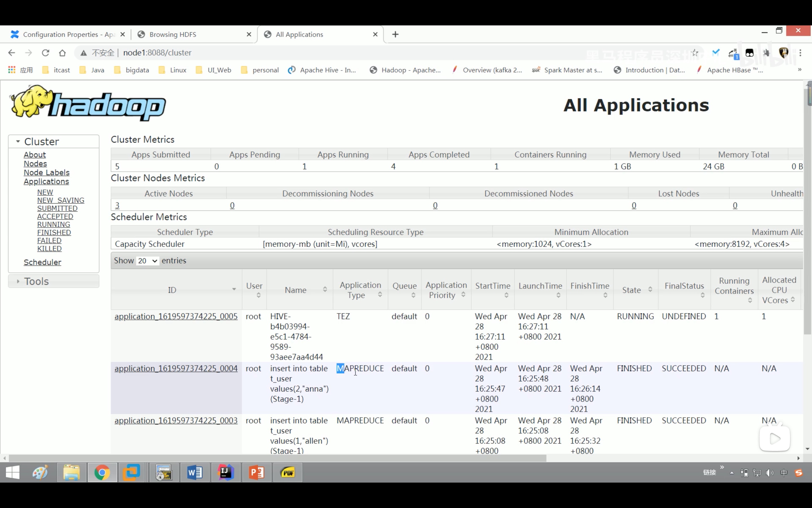Viewport: 812px width, 508px height.
Task: Open IntelliJ IDEA from the taskbar
Action: point(225,472)
